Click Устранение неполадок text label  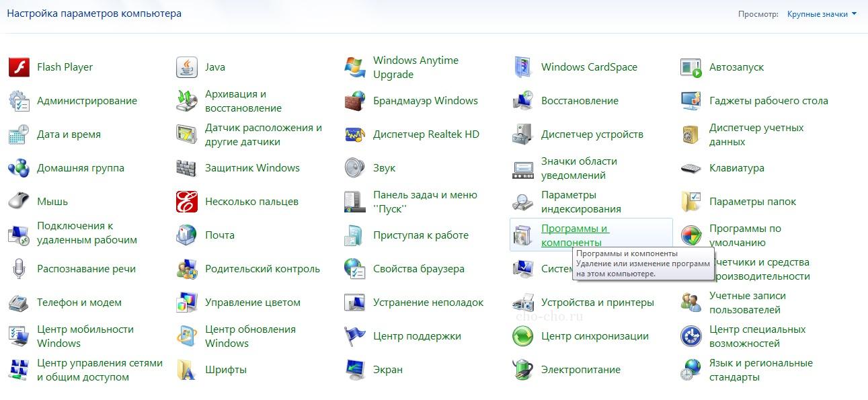tap(428, 303)
